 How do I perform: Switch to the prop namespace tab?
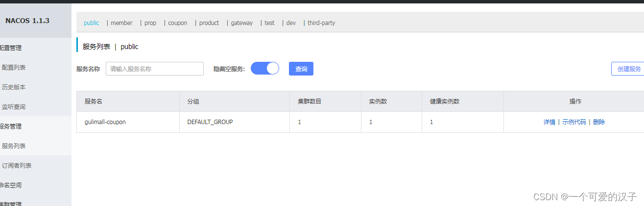click(x=150, y=23)
